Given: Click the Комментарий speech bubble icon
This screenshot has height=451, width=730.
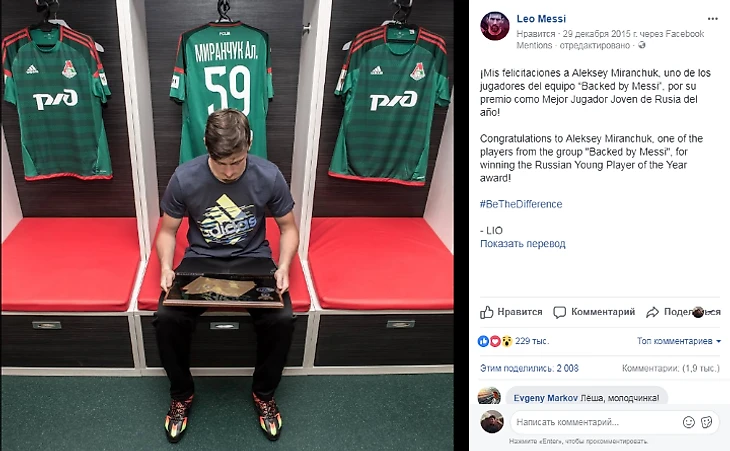Looking at the screenshot, I should [x=559, y=312].
